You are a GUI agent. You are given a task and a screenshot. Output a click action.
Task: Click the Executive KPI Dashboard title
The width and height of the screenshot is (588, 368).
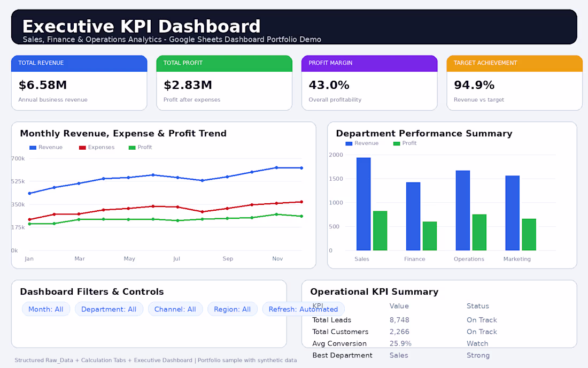tap(141, 26)
